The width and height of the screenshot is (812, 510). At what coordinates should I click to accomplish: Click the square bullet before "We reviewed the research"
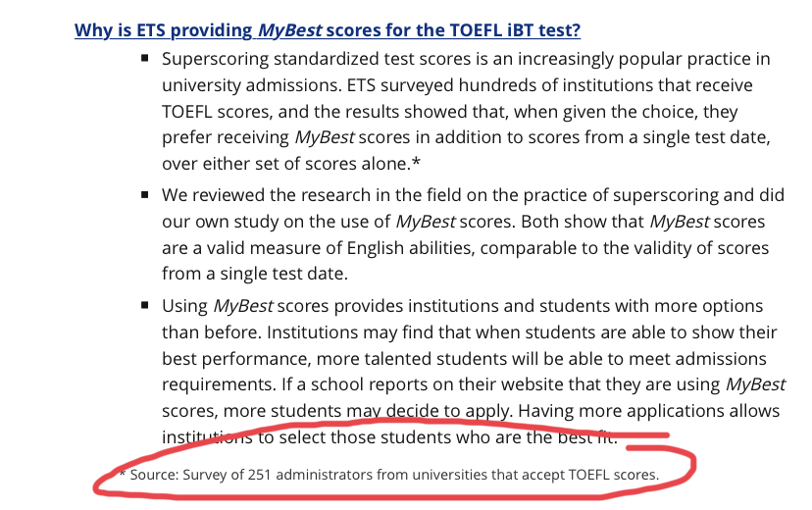tap(145, 194)
